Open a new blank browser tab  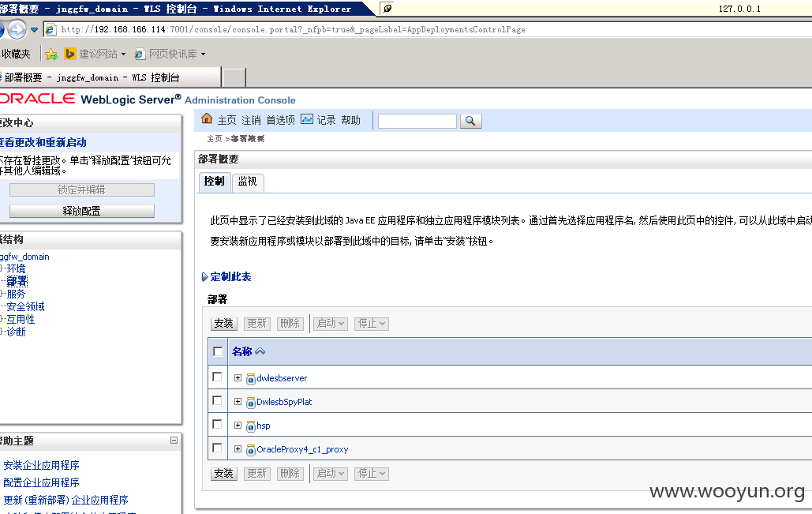tap(234, 77)
